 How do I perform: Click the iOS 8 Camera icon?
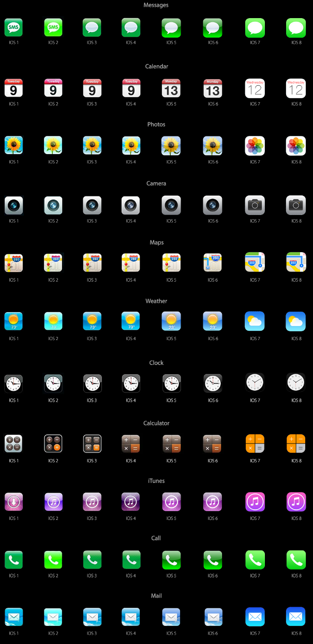296,205
